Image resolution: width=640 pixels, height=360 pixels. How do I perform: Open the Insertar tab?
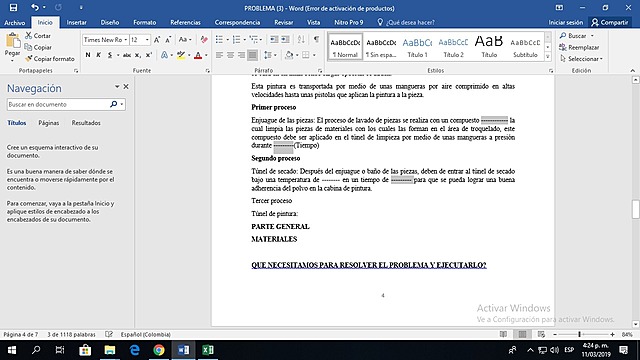[x=76, y=22]
